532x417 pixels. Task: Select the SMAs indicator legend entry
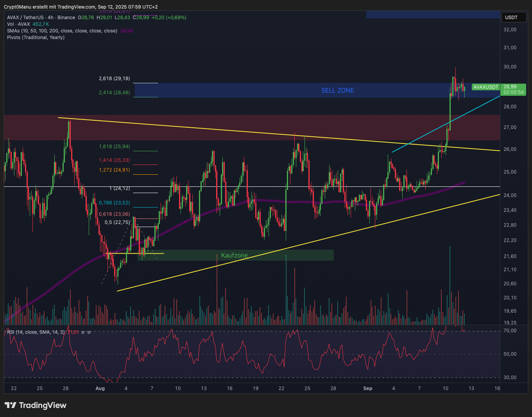pos(62,31)
